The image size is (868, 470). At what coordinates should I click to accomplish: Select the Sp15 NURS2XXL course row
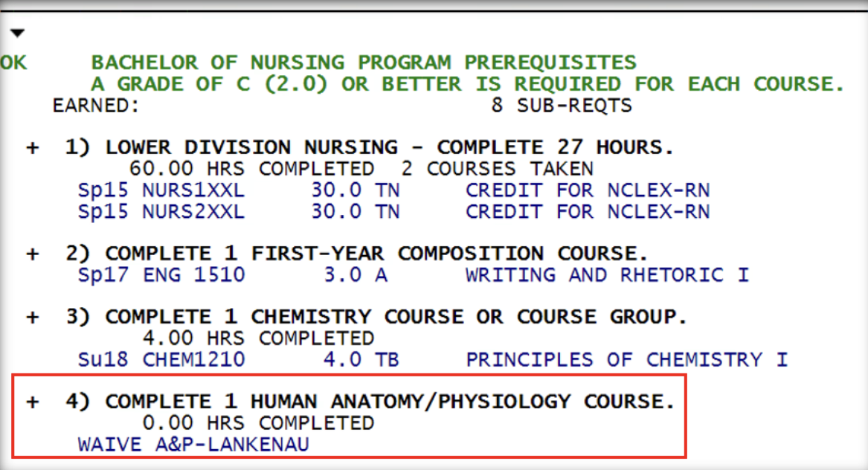393,212
